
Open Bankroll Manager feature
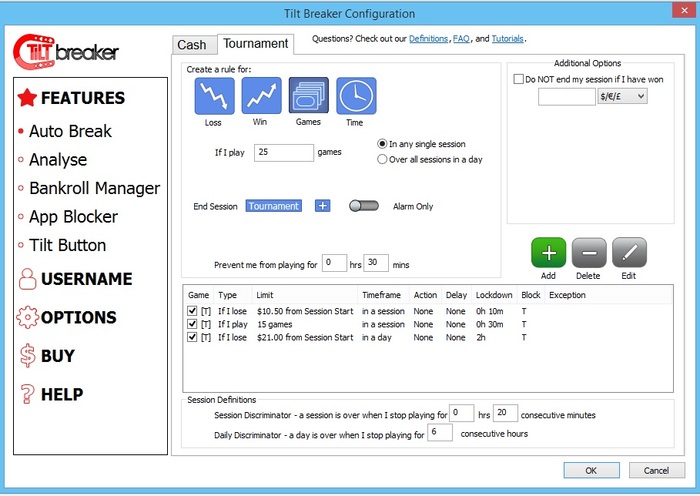[95, 188]
